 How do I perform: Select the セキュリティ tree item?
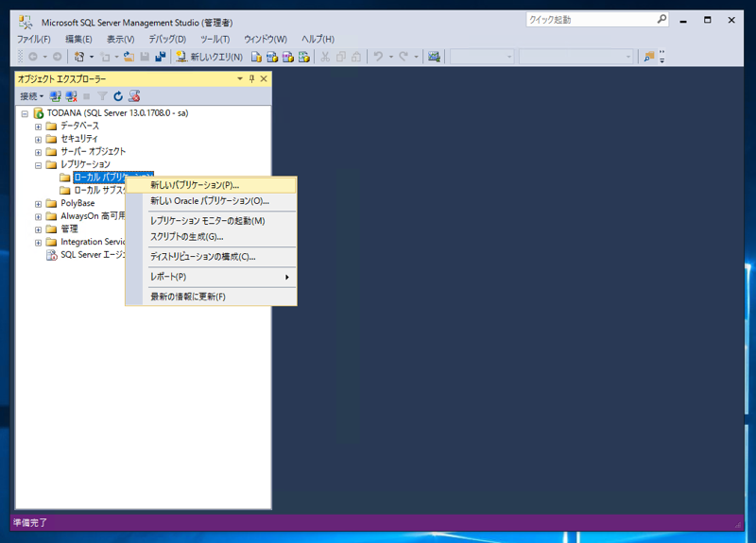(79, 139)
